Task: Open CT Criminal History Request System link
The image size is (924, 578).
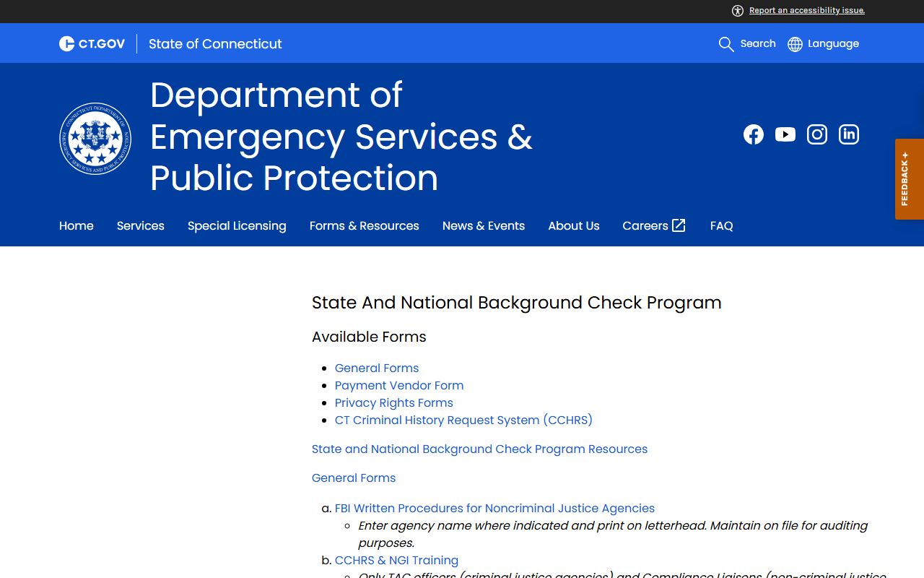Action: click(463, 420)
